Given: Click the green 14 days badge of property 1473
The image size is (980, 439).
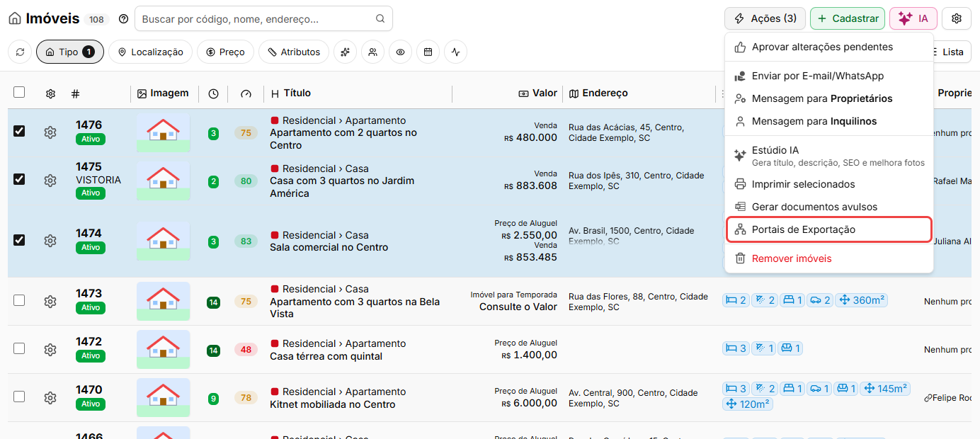Looking at the screenshot, I should point(213,302).
